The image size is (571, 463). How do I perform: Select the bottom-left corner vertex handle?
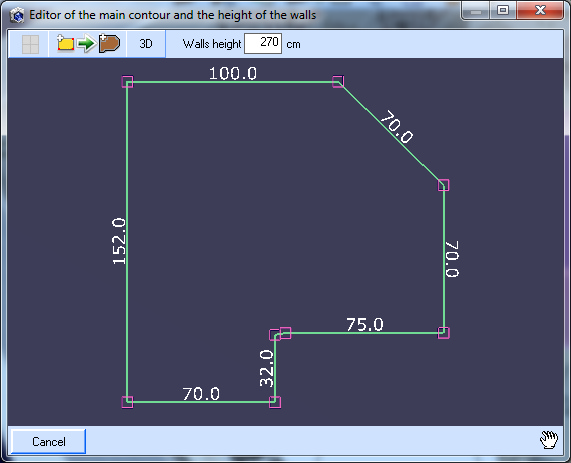[x=127, y=402]
